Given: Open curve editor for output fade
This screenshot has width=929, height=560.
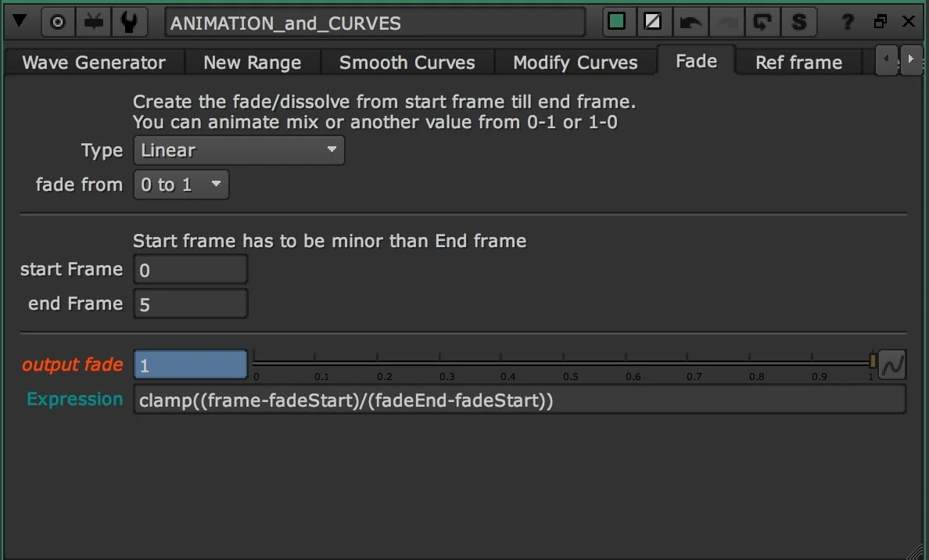Looking at the screenshot, I should tap(892, 364).
